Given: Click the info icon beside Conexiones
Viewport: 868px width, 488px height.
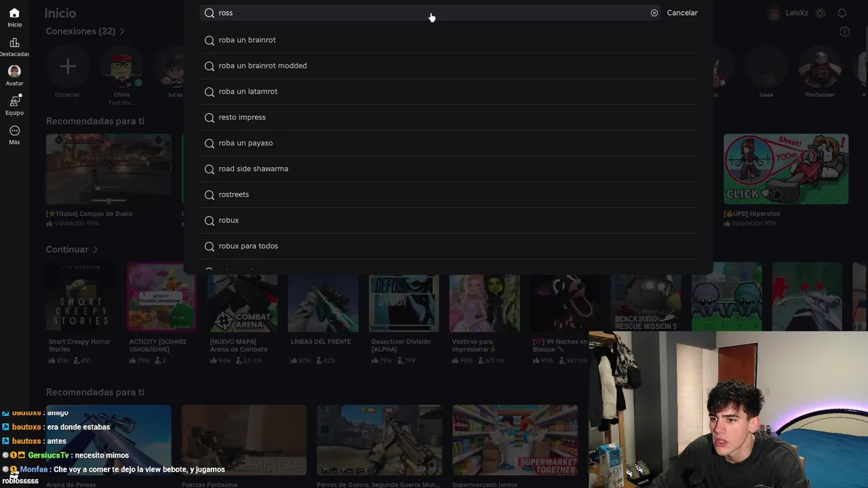Looking at the screenshot, I should [x=845, y=31].
